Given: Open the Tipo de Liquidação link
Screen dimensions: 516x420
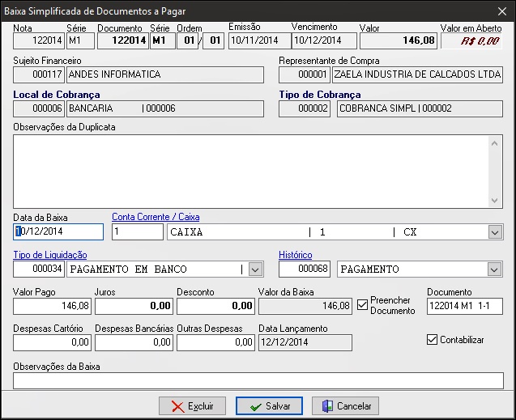Looking at the screenshot, I should click(x=50, y=255).
